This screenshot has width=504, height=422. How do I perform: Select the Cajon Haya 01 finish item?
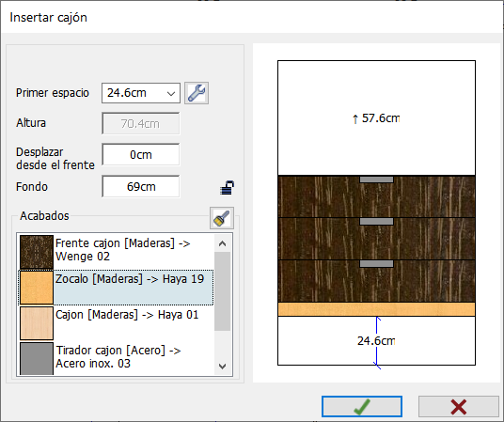click(x=117, y=323)
